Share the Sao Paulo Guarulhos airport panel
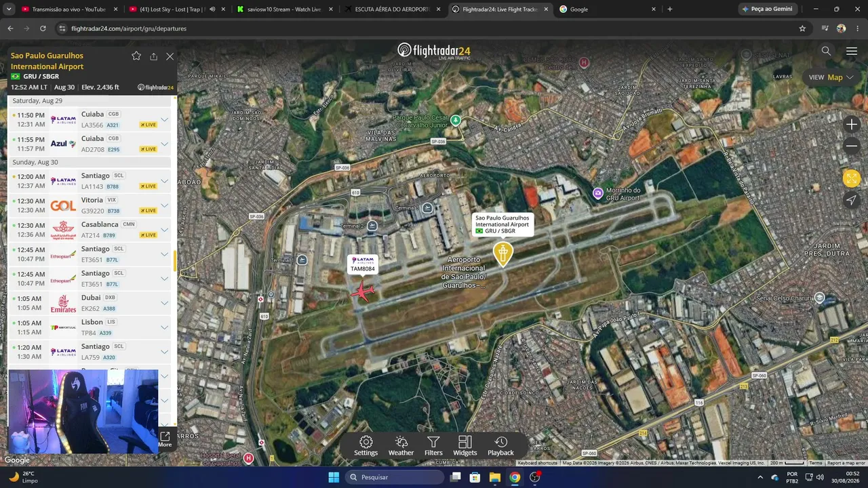The width and height of the screenshot is (868, 488). point(154,56)
